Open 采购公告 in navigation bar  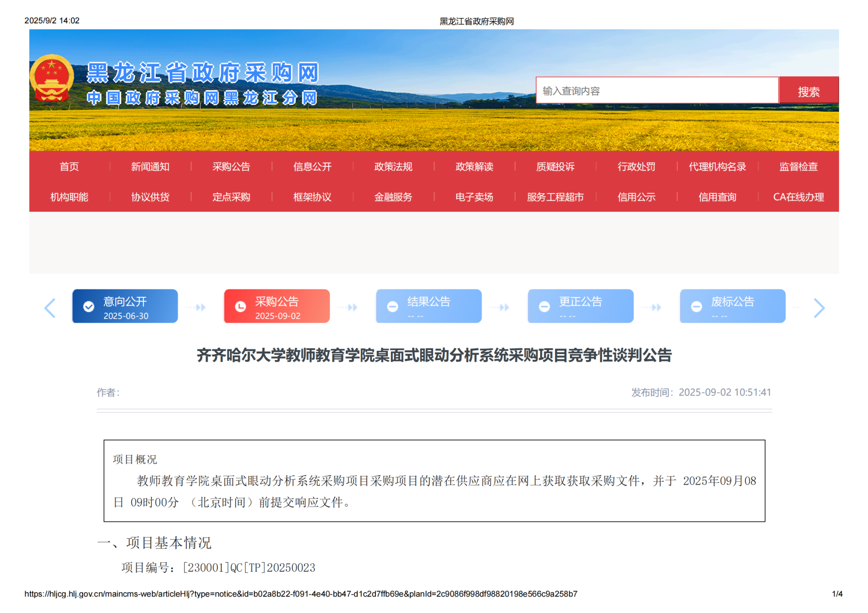[x=231, y=166]
